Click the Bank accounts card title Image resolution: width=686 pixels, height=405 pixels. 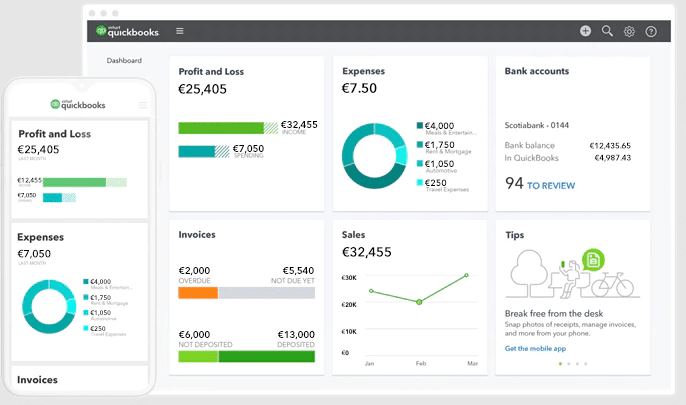[x=536, y=71]
